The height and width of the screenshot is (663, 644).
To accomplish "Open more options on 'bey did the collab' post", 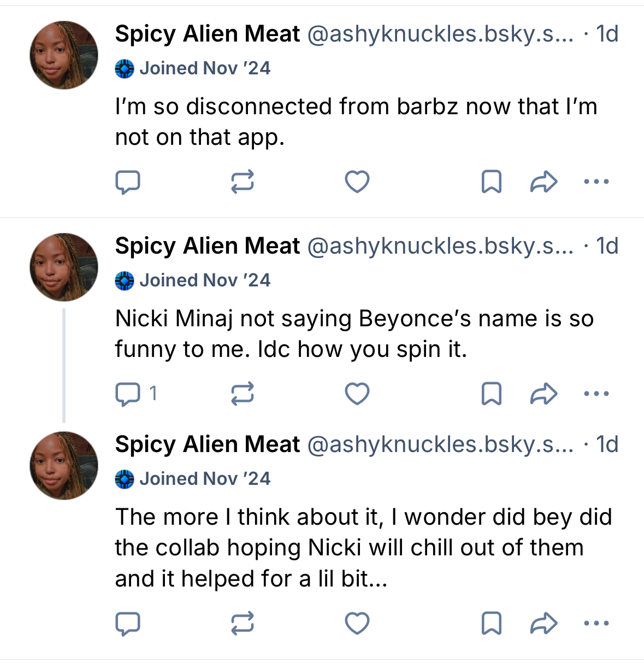I will tap(596, 624).
